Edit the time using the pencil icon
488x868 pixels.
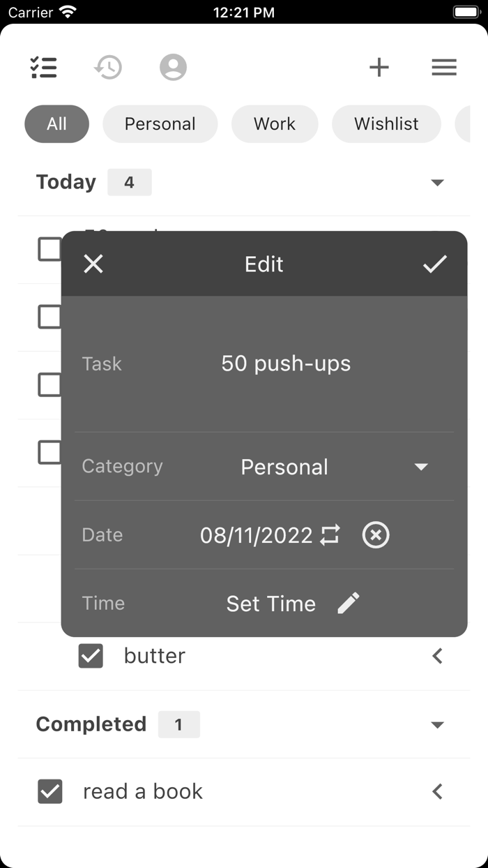[x=349, y=602]
